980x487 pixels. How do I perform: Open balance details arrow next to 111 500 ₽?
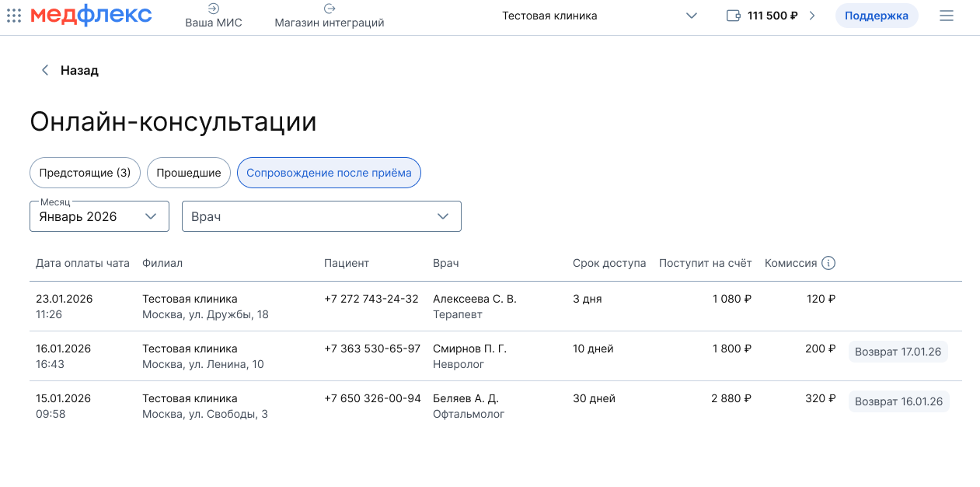click(x=812, y=16)
